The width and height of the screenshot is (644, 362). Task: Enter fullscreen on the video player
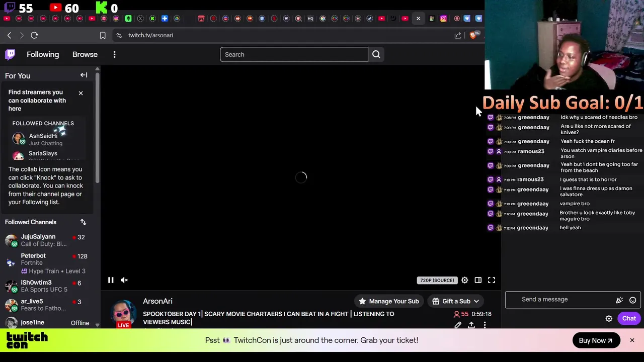492,280
